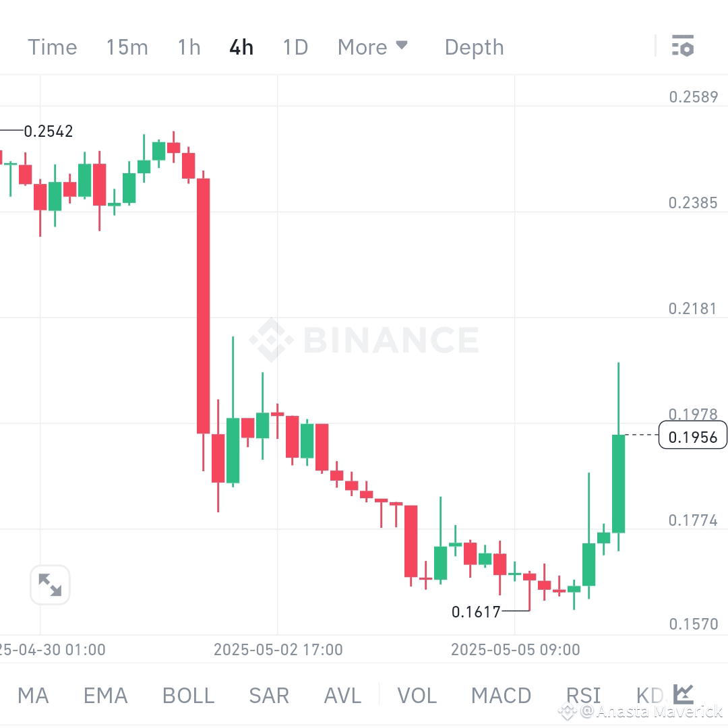Toggle the MACD indicator

click(x=502, y=695)
